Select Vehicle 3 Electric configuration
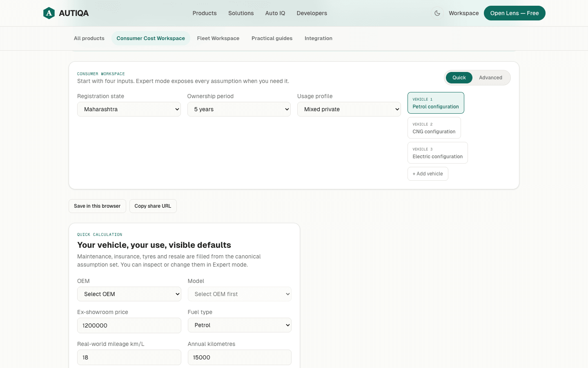588x368 pixels. tap(438, 153)
